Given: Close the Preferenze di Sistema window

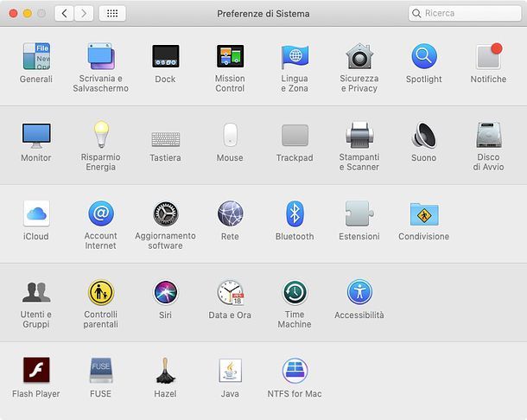Looking at the screenshot, I should [x=13, y=14].
